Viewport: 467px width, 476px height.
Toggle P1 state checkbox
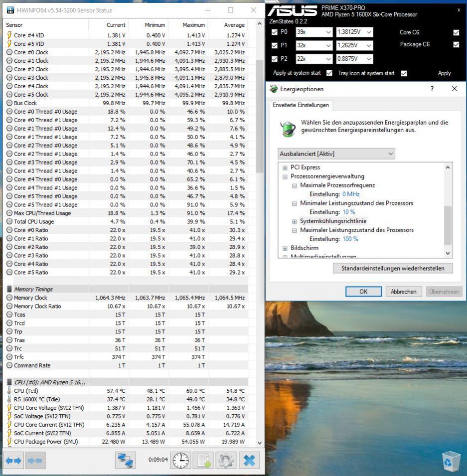coord(275,45)
